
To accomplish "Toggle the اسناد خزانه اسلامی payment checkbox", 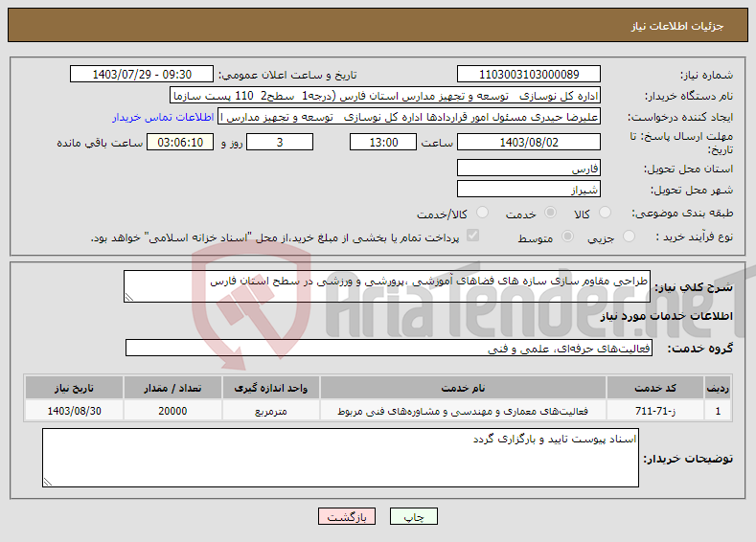I will [x=473, y=236].
